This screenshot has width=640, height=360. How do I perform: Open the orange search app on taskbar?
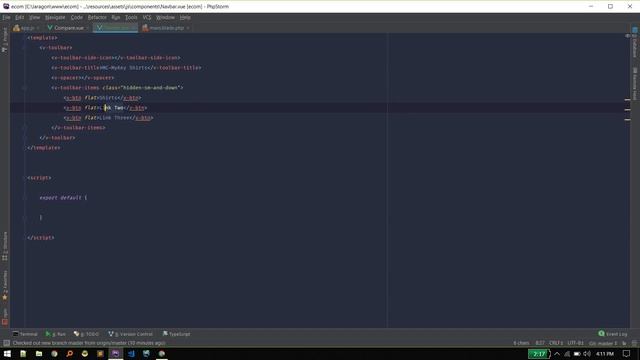click(69, 354)
